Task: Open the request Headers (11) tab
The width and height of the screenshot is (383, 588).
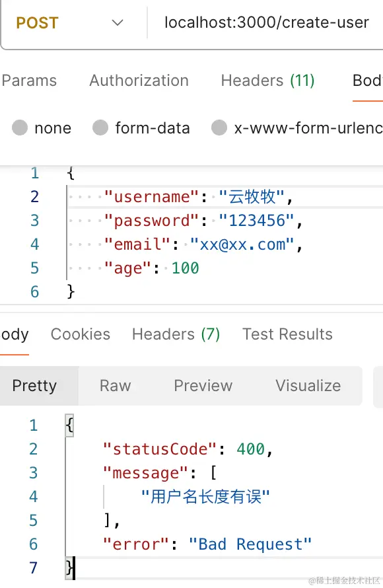Action: pos(267,81)
